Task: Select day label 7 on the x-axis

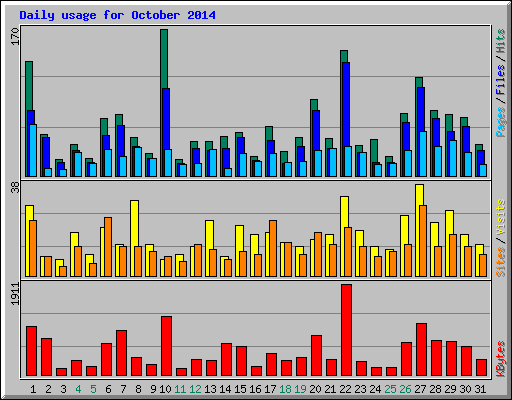Action: coord(123,389)
